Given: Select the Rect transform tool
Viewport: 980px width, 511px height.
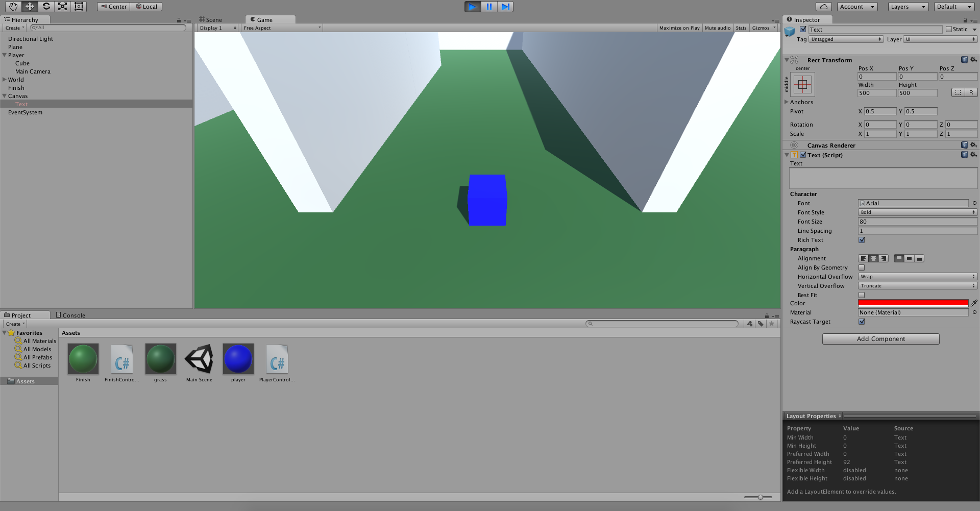Looking at the screenshot, I should pos(79,6).
